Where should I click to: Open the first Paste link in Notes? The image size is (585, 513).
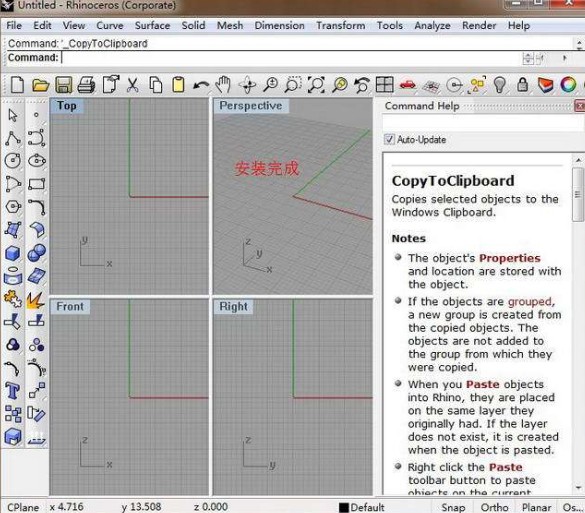coord(482,384)
